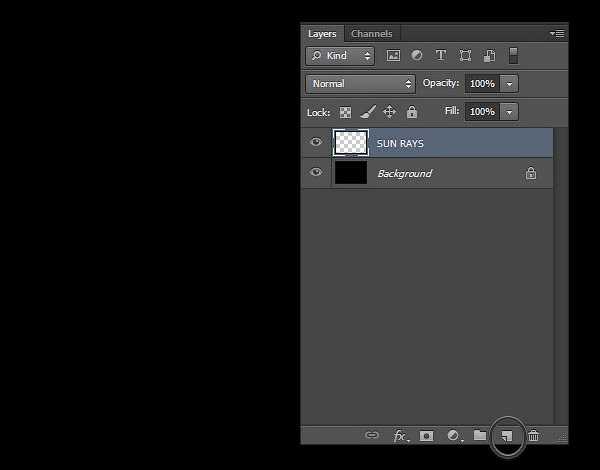Lock transparent pixels
The width and height of the screenshot is (600, 470).
[x=345, y=113]
